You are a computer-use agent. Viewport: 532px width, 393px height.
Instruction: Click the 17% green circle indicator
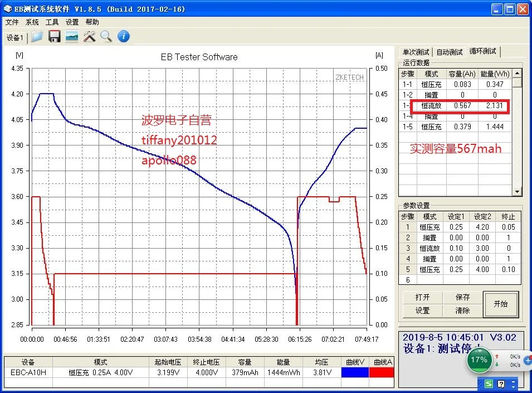tap(479, 360)
